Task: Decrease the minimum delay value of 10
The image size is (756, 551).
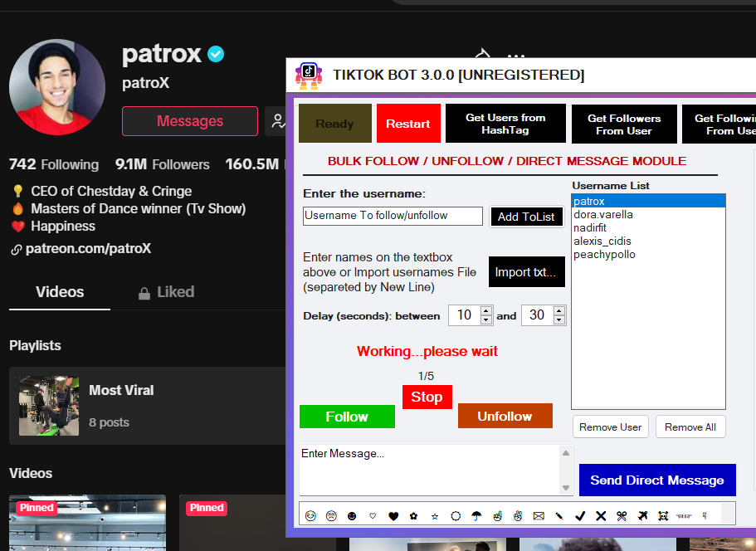Action: [x=486, y=320]
